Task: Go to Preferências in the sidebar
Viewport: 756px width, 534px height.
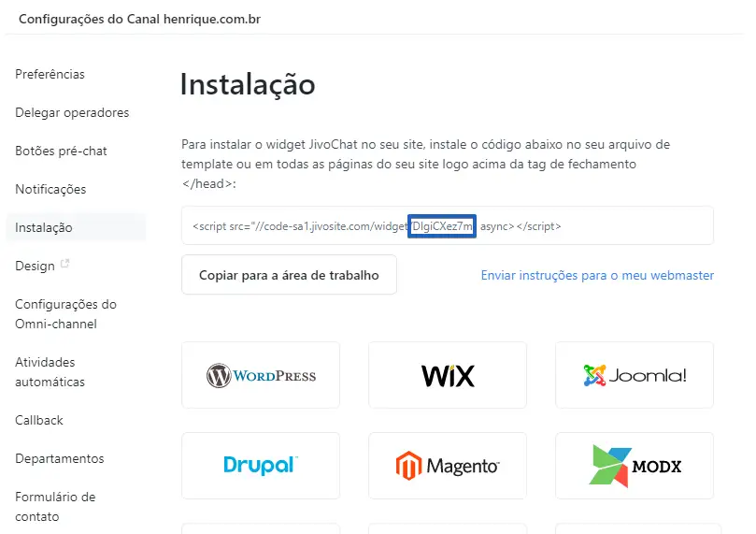Action: click(x=50, y=74)
